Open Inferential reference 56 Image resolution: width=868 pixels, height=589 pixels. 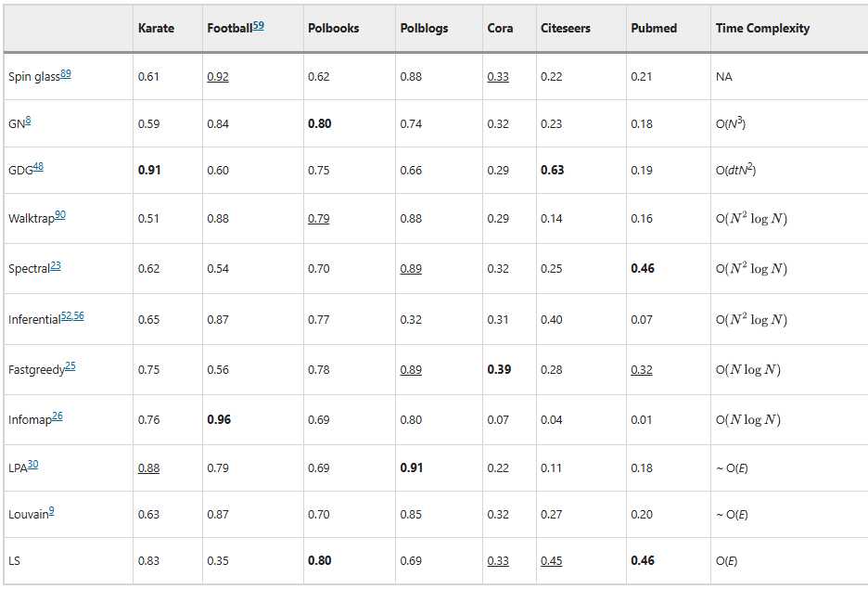pyautogui.click(x=79, y=316)
